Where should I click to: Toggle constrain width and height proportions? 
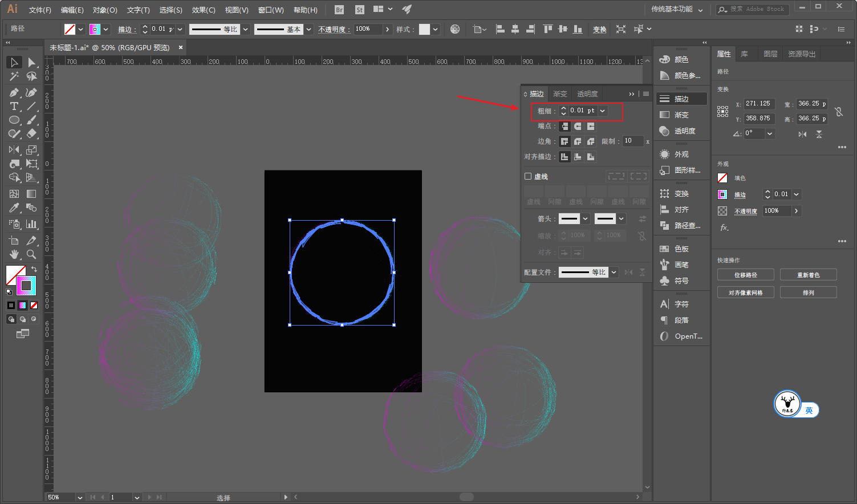pos(839,112)
